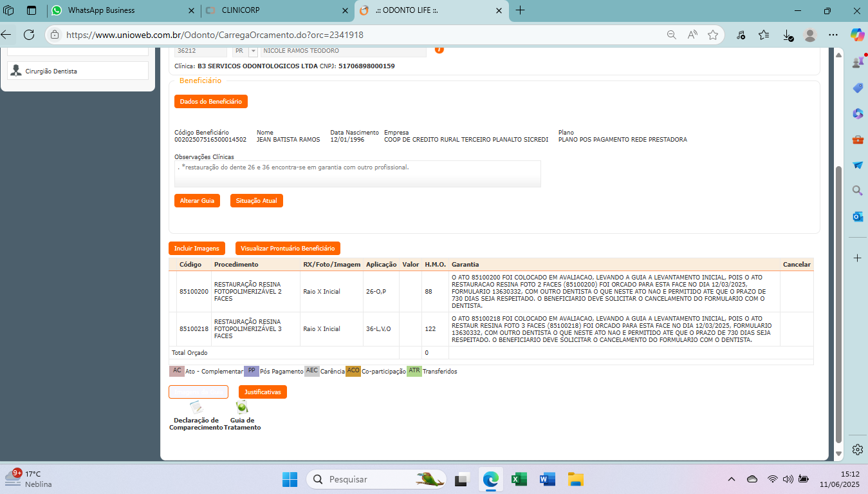Click the 26-O,P application cell

[x=381, y=292]
